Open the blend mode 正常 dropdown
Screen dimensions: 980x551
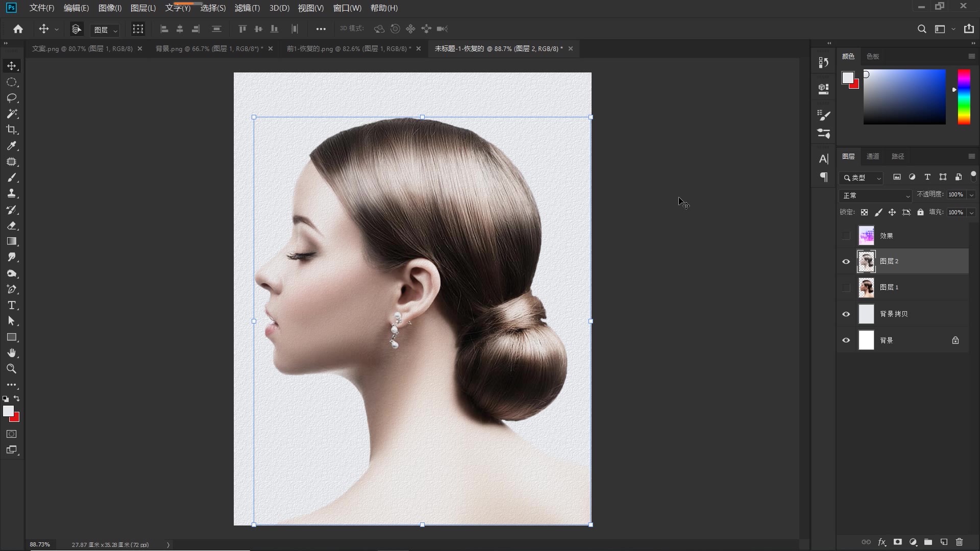pos(875,195)
